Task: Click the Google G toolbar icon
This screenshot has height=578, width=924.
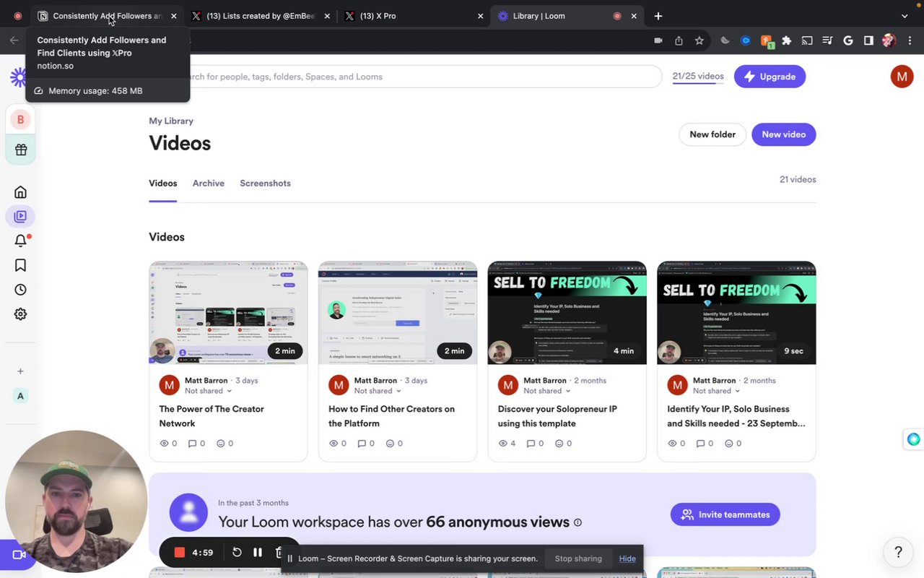Action: click(x=848, y=40)
